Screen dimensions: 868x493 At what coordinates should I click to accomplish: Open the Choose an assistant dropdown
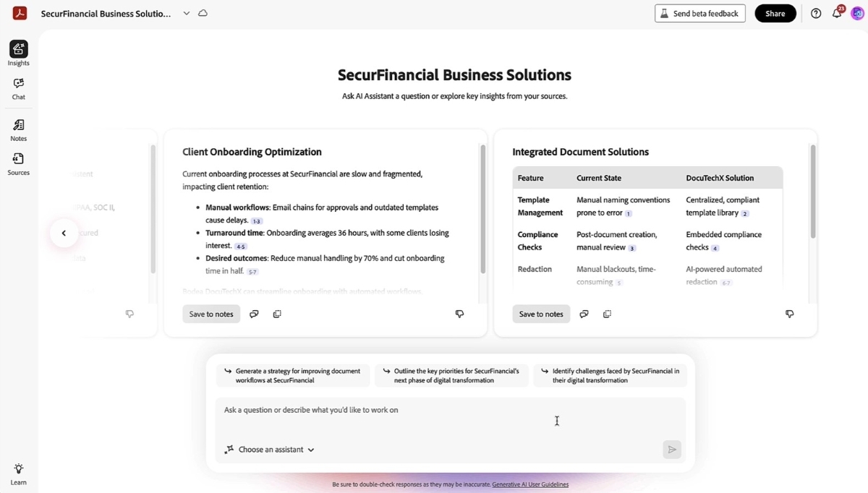point(269,450)
